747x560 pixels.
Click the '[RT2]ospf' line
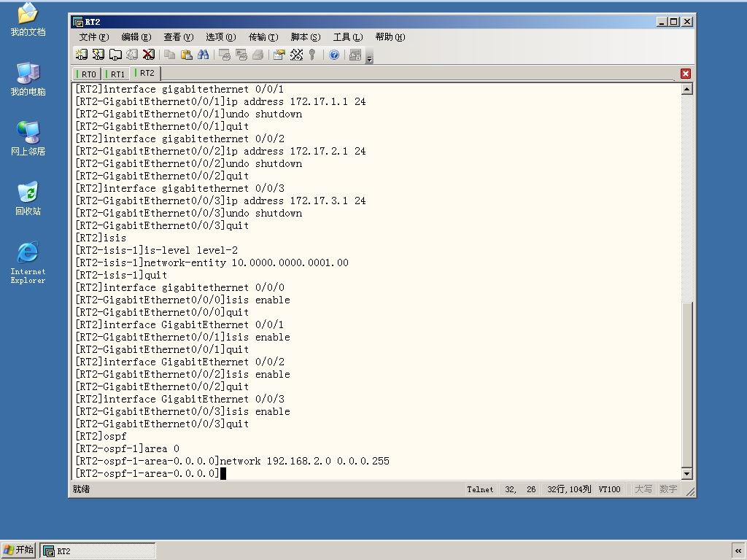tap(101, 436)
